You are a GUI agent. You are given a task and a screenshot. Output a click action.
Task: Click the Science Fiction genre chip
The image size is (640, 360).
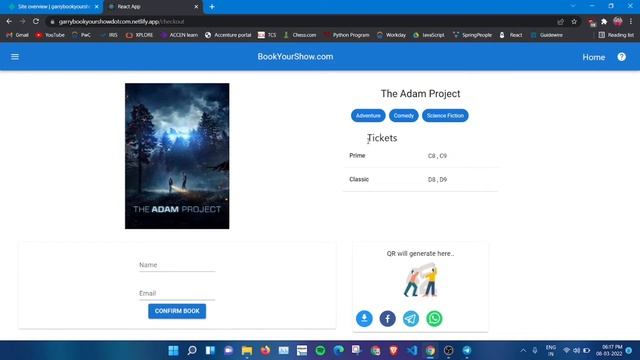pos(445,116)
